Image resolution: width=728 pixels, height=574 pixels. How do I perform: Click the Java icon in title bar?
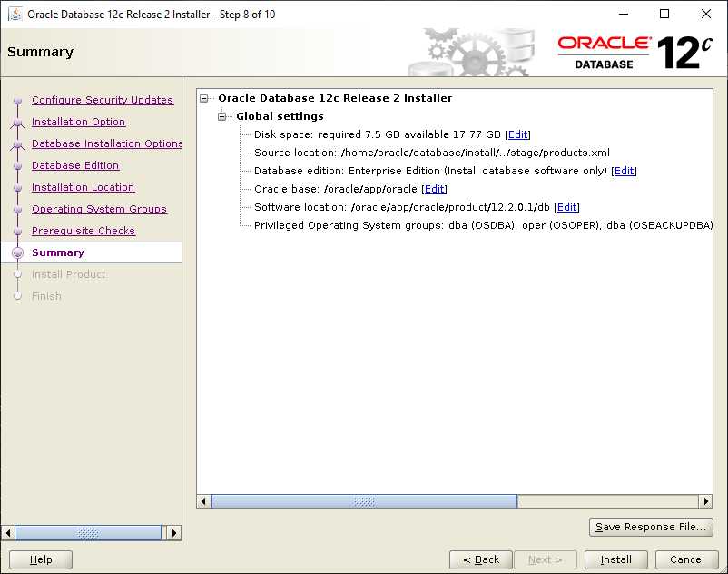click(15, 14)
